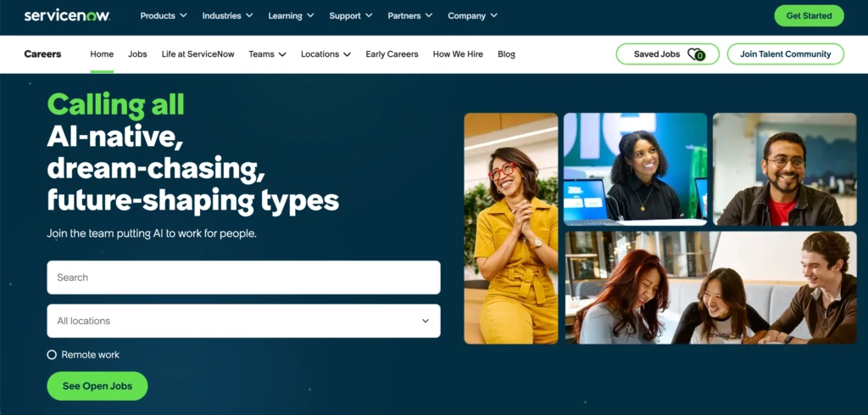Toggle the Remote work radio button

coord(52,355)
